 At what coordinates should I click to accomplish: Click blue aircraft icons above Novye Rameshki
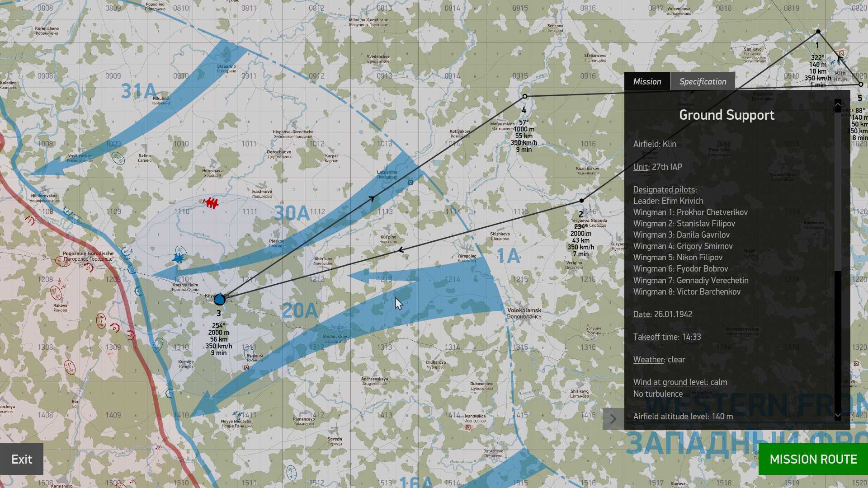237,414
